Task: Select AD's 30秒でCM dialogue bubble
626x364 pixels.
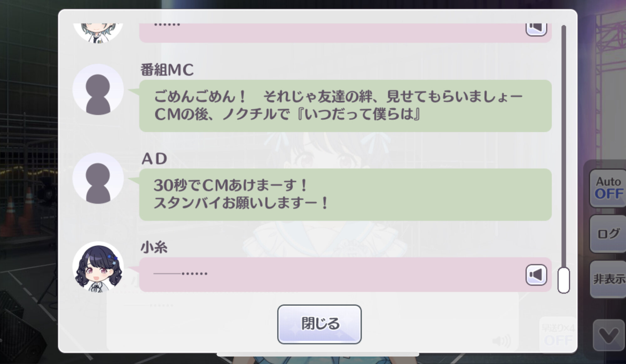Action: pos(345,195)
